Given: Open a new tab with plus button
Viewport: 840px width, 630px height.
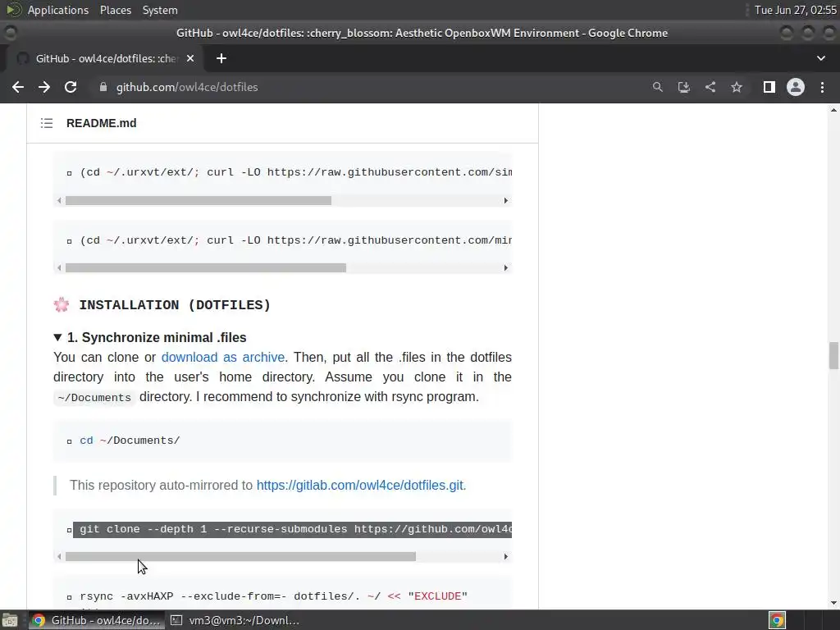Looking at the screenshot, I should [x=221, y=58].
